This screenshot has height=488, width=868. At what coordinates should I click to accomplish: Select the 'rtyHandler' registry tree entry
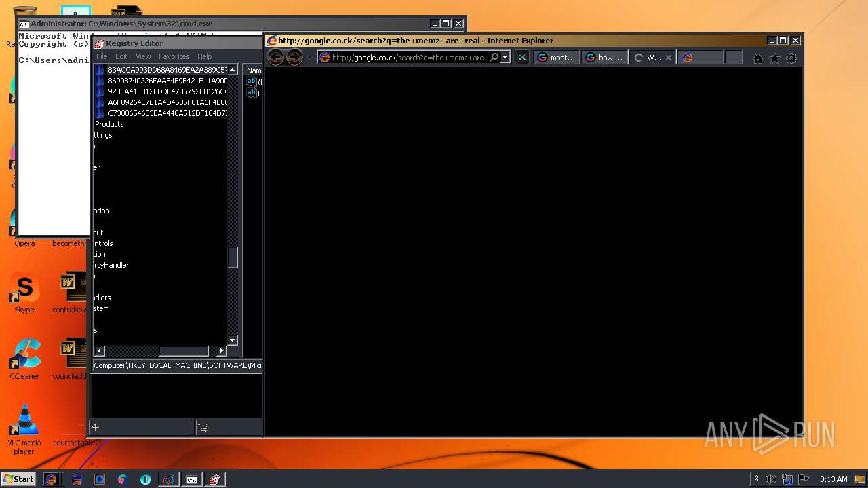[x=111, y=265]
